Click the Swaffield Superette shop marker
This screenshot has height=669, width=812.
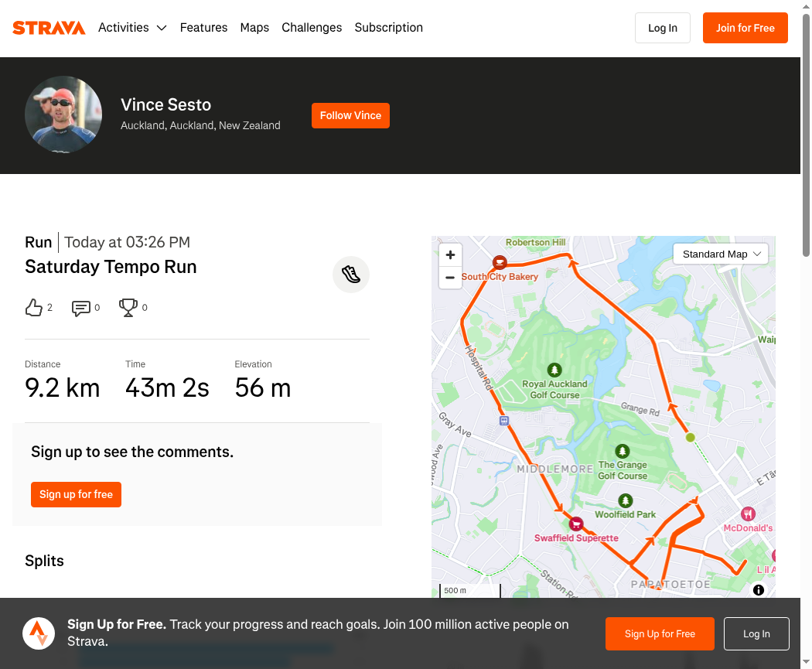coord(576,524)
